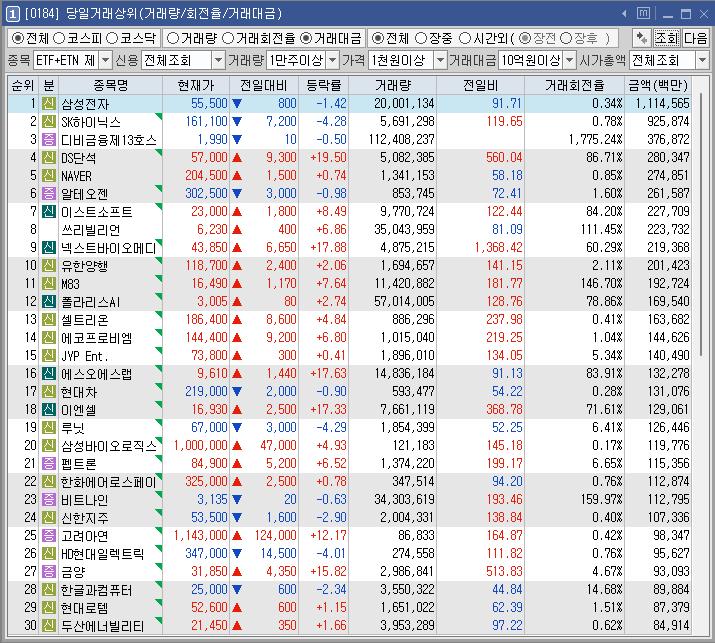Screen dimensions: 715x643
Task: Click the dark 신 badge for 이엔셀
Action: tap(49, 410)
